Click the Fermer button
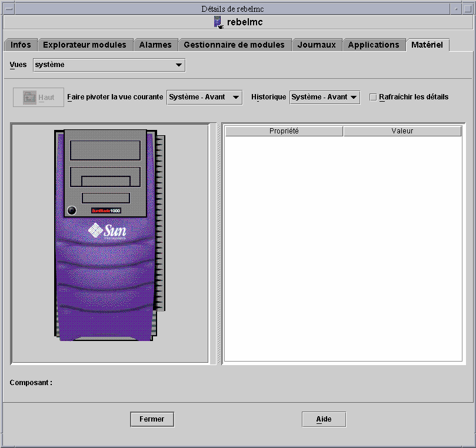The width and height of the screenshot is (476, 448). [x=152, y=419]
